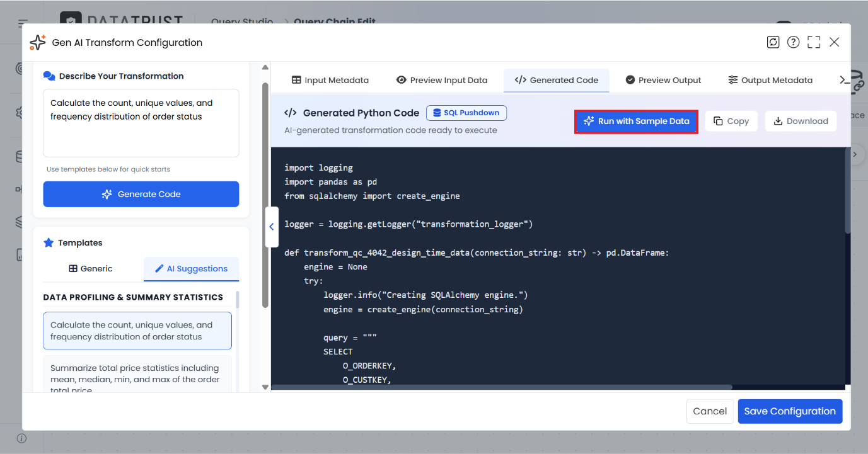Click the templates list scrollbar
Screen dimensions: 868x454
pos(238,299)
